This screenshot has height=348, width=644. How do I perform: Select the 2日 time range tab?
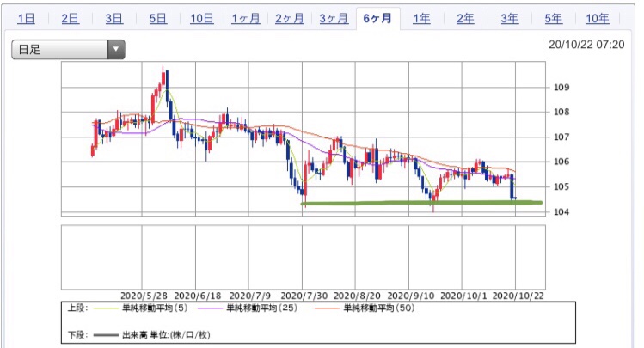click(70, 18)
